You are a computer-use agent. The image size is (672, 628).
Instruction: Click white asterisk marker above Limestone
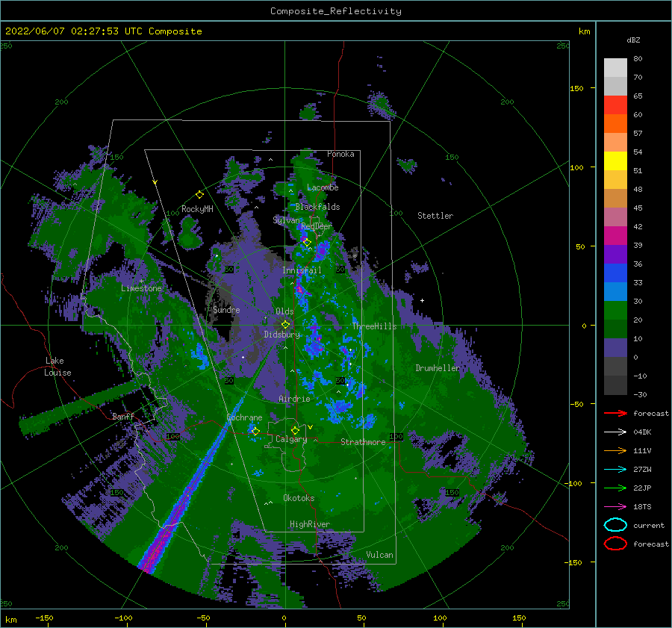[141, 282]
